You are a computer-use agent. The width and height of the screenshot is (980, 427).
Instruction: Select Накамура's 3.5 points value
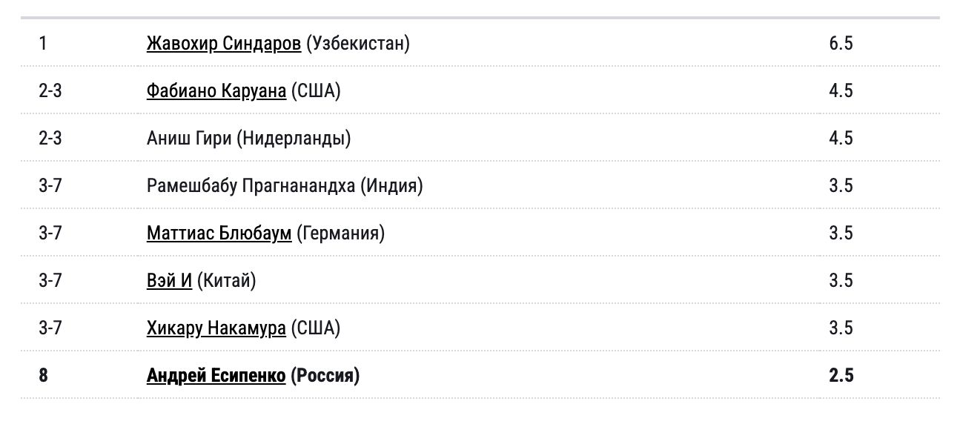[x=841, y=328]
